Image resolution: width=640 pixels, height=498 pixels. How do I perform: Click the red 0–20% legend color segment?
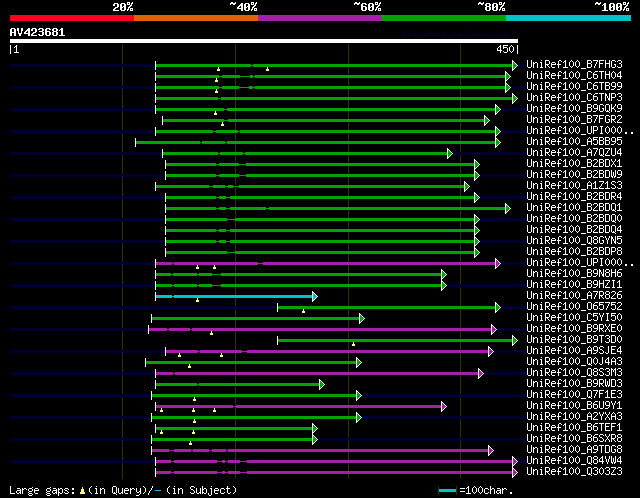coord(72,18)
